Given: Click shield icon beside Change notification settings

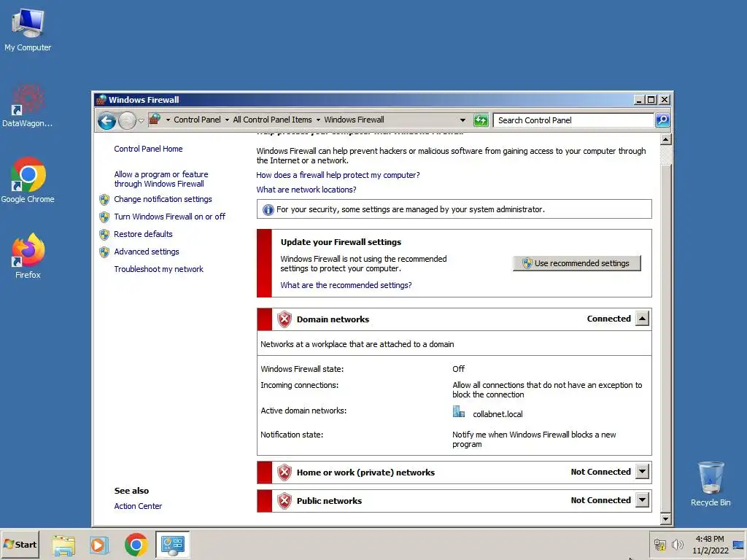Looking at the screenshot, I should coord(104,200).
